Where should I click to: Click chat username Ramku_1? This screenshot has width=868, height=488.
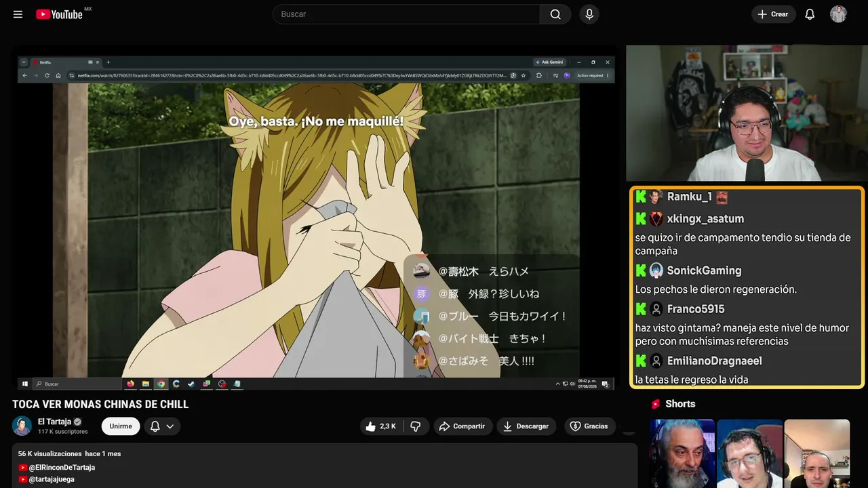coord(689,197)
